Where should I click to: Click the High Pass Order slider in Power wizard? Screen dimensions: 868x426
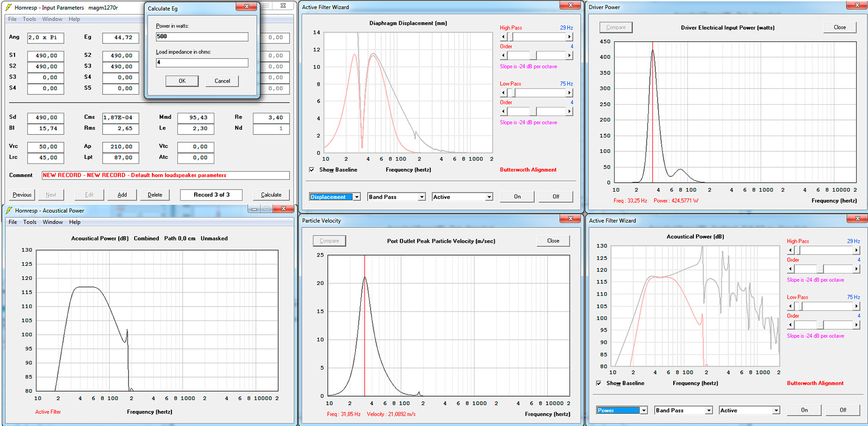(824, 269)
